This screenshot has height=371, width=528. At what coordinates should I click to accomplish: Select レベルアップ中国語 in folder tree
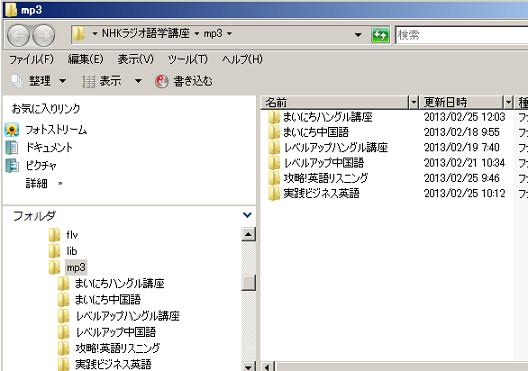(x=116, y=332)
